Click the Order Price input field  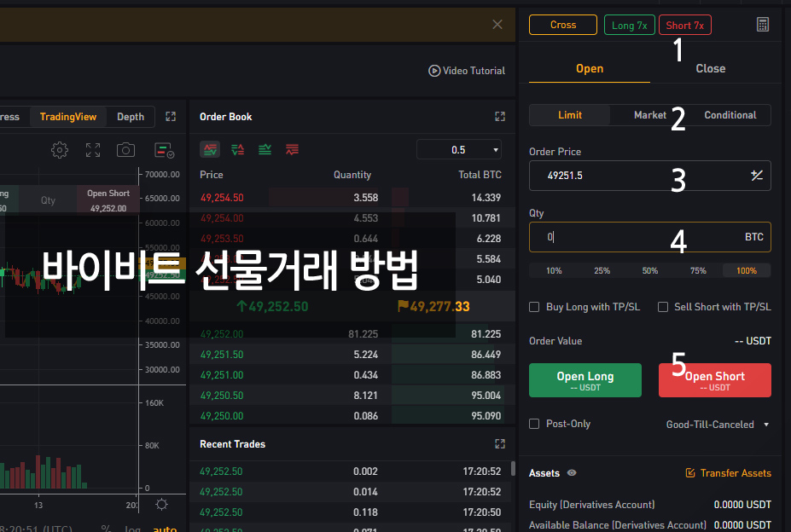tap(649, 176)
